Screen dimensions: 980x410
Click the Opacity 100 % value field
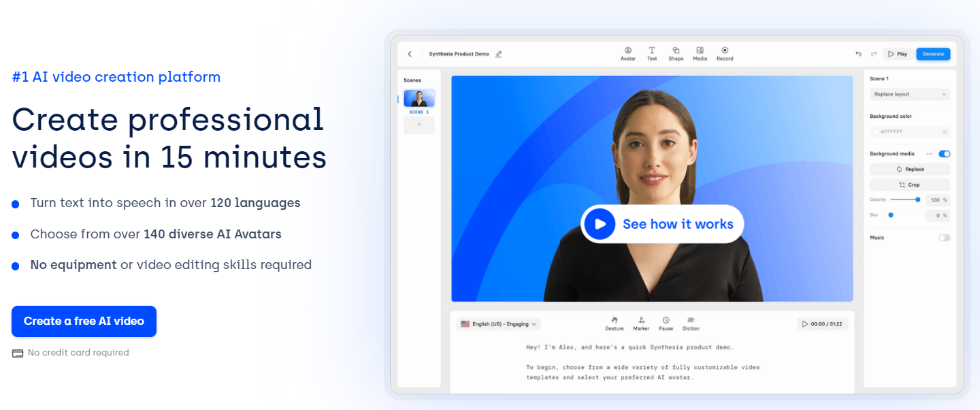(938, 200)
